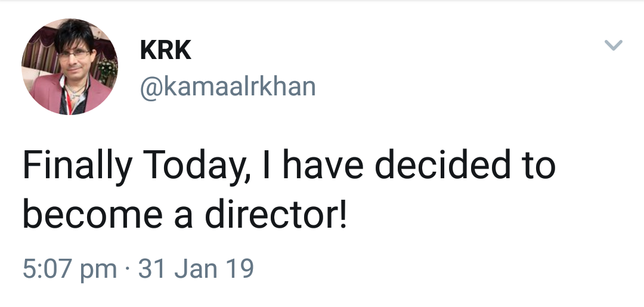Click the word "Today," in the tweet
Screen dimensions: 644x307
click(x=191, y=168)
